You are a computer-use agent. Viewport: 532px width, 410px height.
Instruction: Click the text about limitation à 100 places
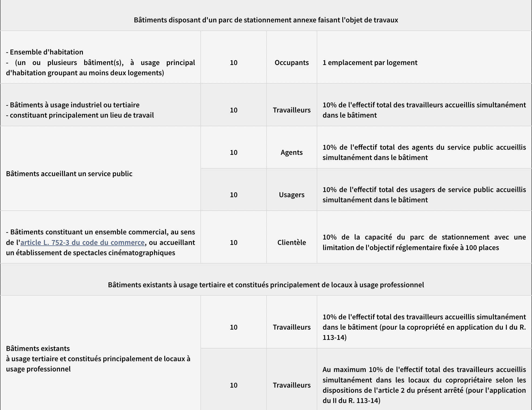(x=424, y=242)
